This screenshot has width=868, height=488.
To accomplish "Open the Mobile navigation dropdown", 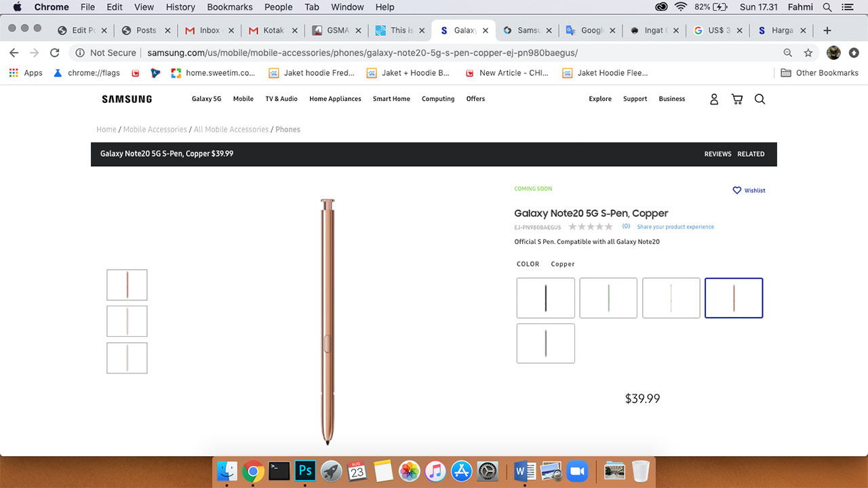I will click(243, 99).
